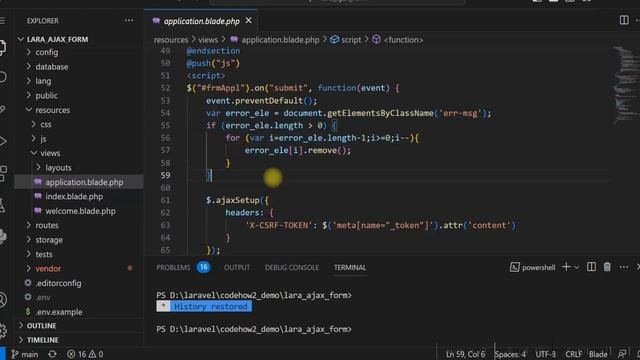Expand the database folder
This screenshot has width=640, height=360.
pyautogui.click(x=51, y=67)
